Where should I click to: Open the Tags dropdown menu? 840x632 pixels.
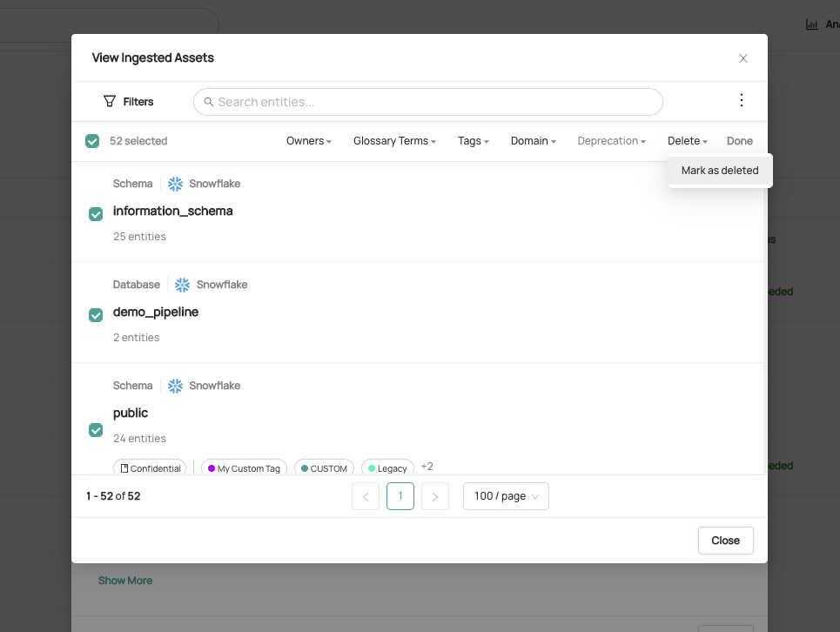[474, 141]
